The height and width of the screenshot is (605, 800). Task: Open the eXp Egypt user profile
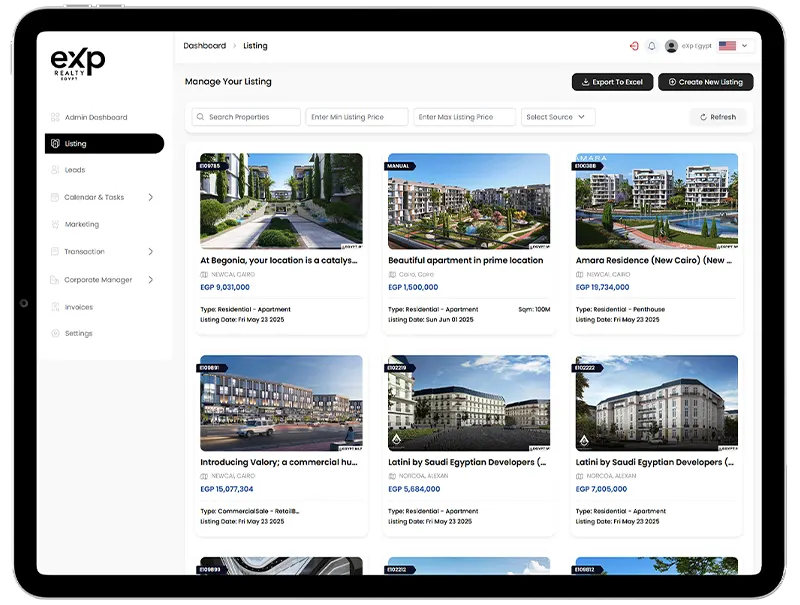tap(688, 46)
